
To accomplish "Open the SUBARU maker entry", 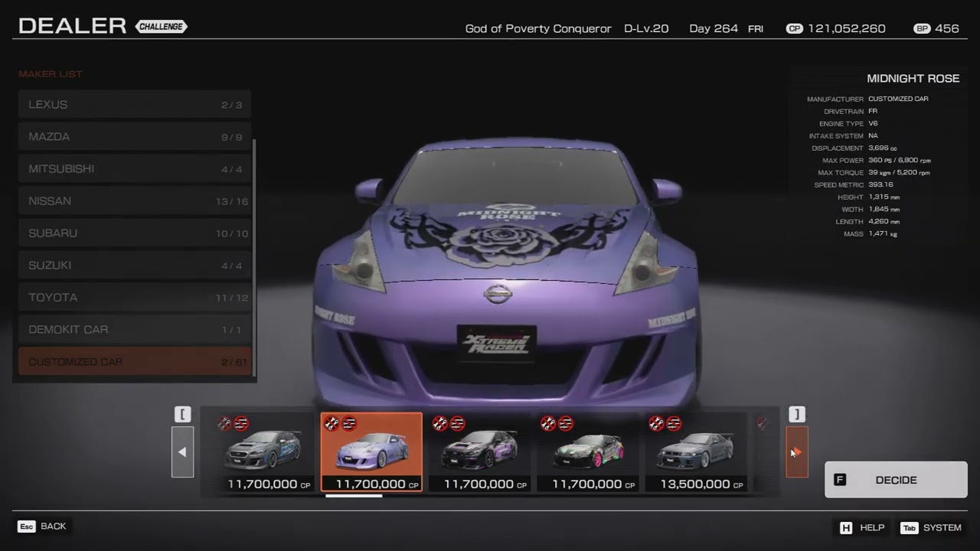I will [x=135, y=233].
